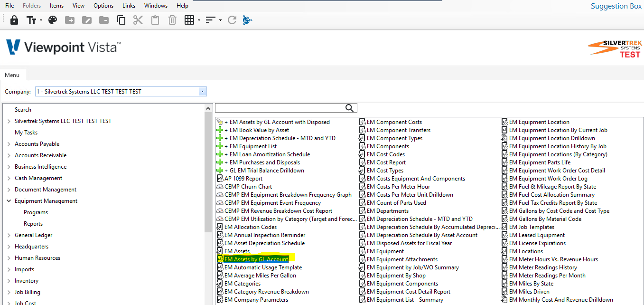Viewport: 644px width, 305px height.
Task: Open the grid view dropdown arrow
Action: click(199, 20)
